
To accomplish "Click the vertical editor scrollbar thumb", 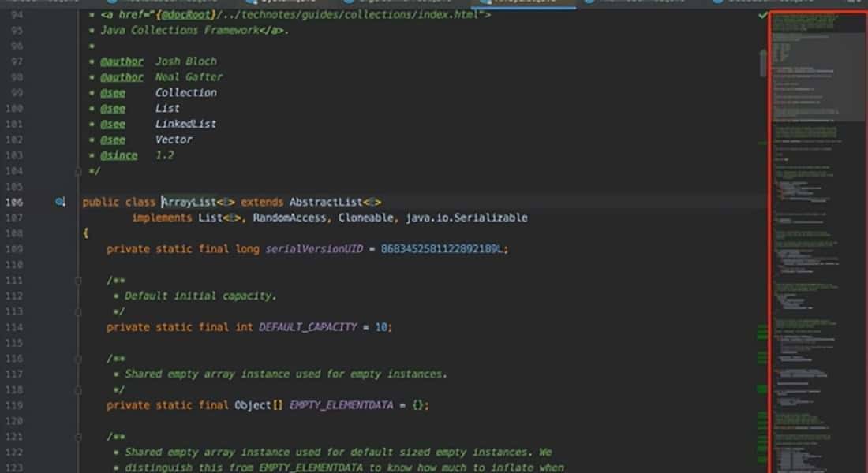I will tap(763, 61).
